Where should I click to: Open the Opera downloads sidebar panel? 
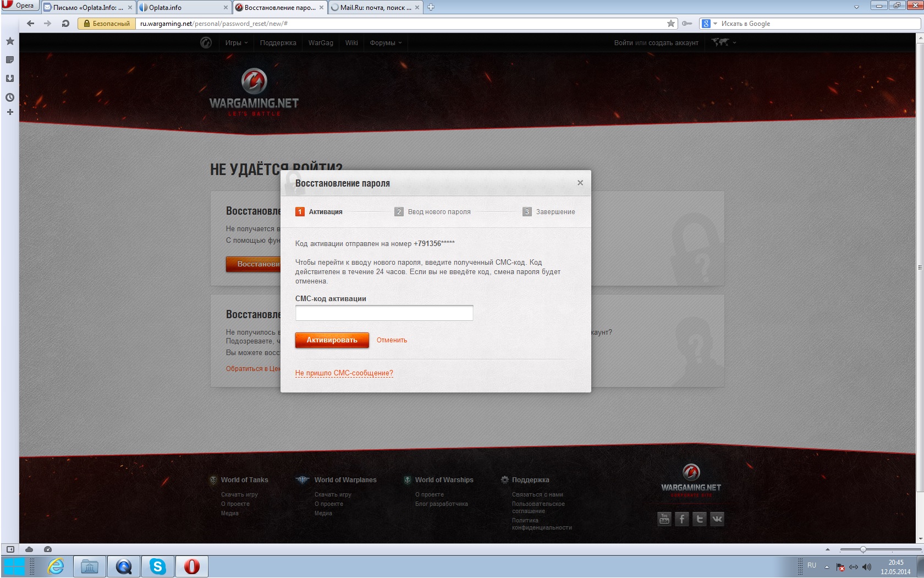click(10, 79)
